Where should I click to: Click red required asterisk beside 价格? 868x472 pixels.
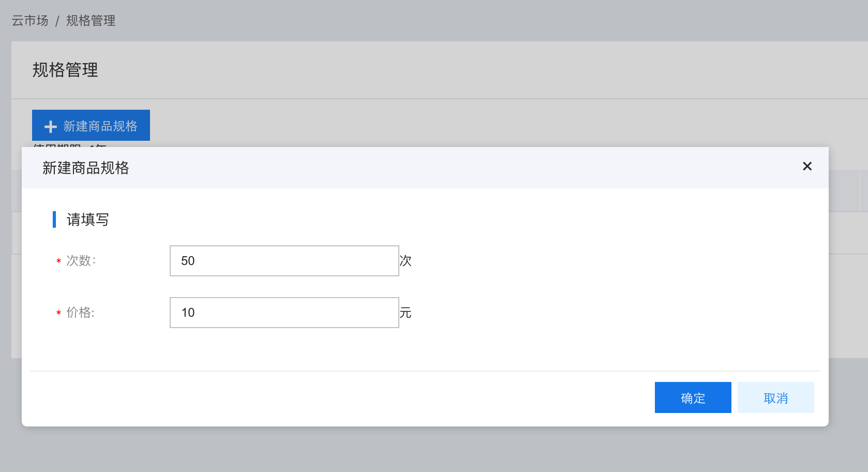(58, 313)
